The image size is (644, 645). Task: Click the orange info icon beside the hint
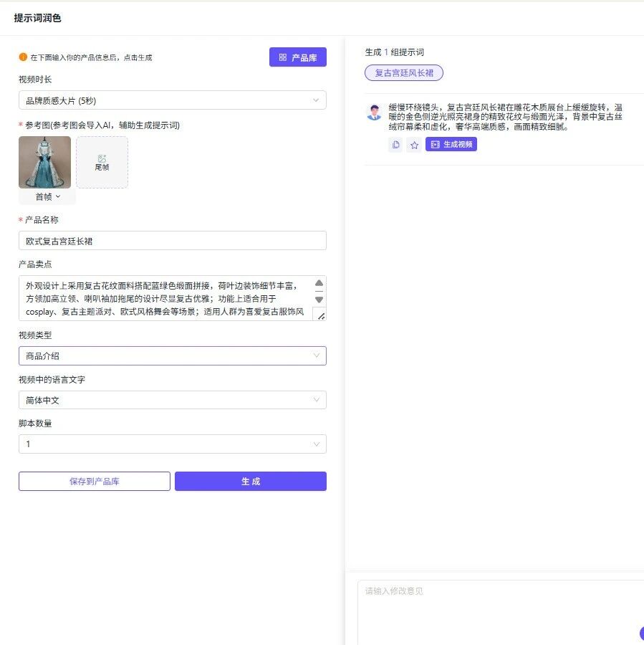pos(23,57)
